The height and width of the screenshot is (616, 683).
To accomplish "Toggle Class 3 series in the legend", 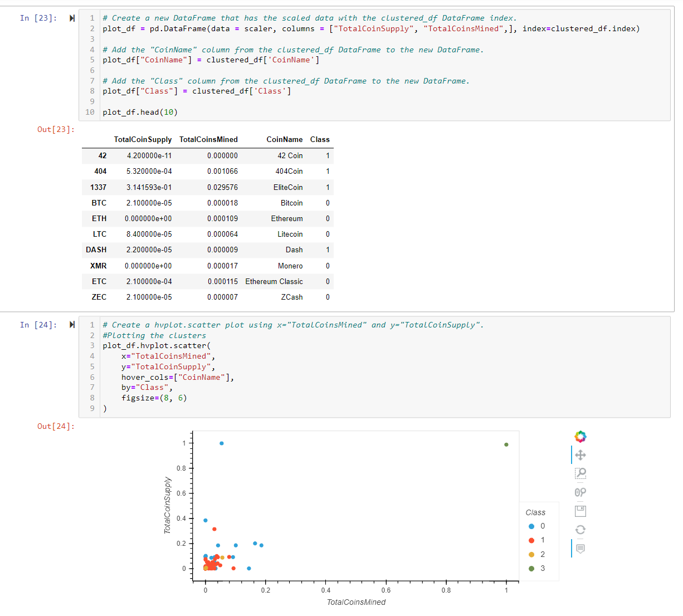I will (x=537, y=569).
